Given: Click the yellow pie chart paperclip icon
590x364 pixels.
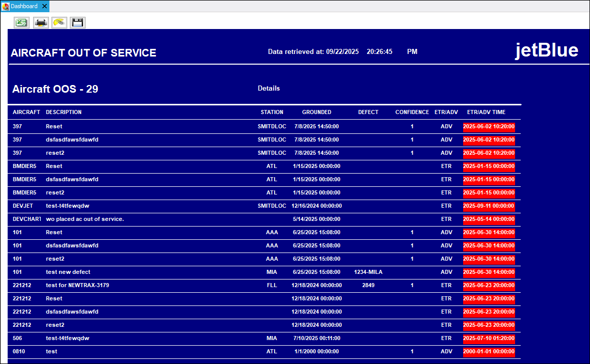Looking at the screenshot, I should coord(60,22).
